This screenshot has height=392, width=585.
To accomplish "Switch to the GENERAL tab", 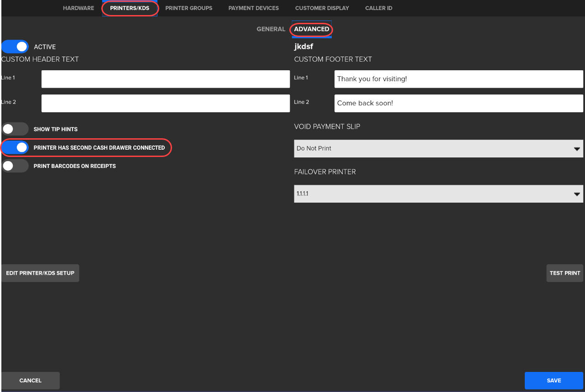I will [271, 29].
